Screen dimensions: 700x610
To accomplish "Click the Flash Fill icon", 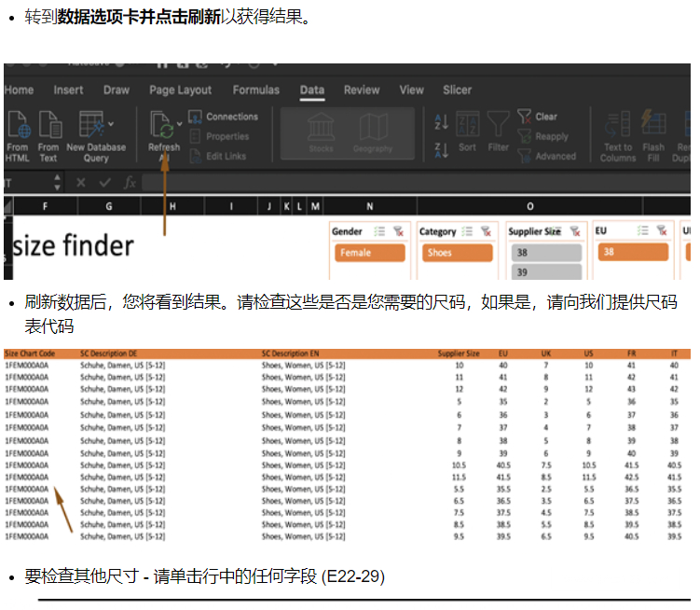I will [x=653, y=125].
